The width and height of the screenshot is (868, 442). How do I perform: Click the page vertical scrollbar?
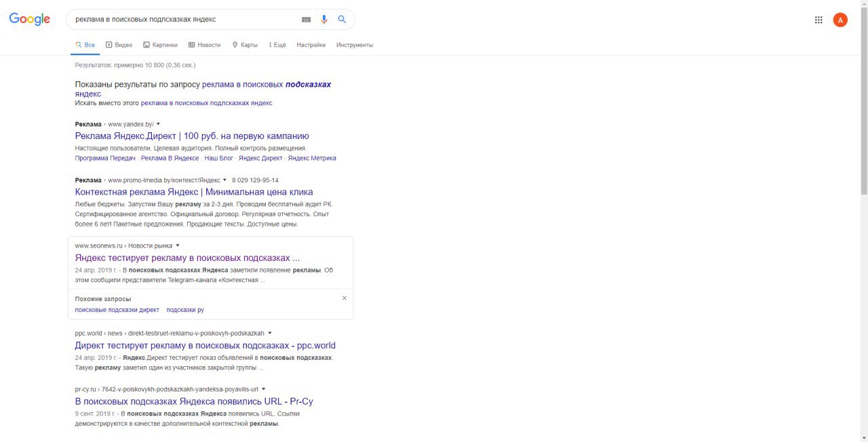point(863,102)
